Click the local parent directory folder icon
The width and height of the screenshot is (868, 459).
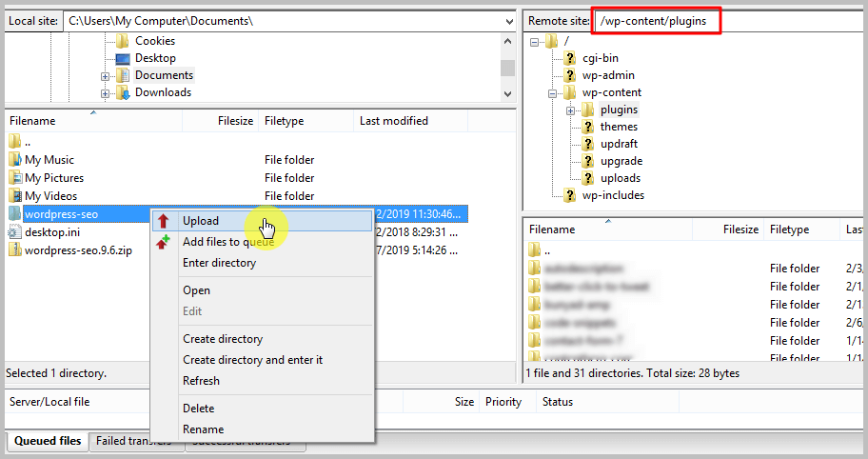15,142
